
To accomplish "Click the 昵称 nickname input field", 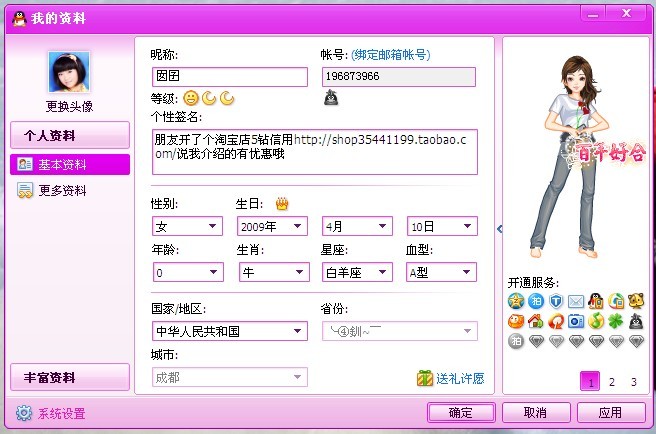I will coord(230,77).
